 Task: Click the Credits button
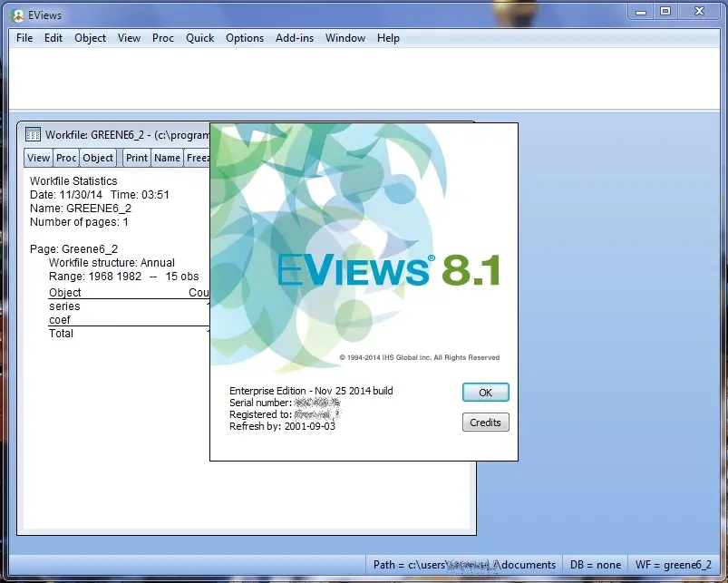(x=486, y=423)
